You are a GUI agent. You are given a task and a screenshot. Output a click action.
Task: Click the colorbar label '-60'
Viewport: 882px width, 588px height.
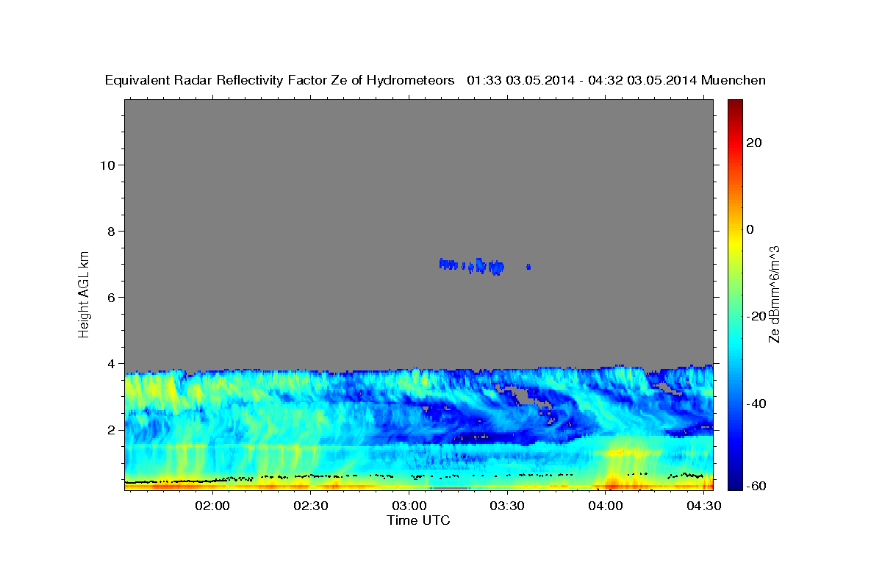tap(757, 485)
